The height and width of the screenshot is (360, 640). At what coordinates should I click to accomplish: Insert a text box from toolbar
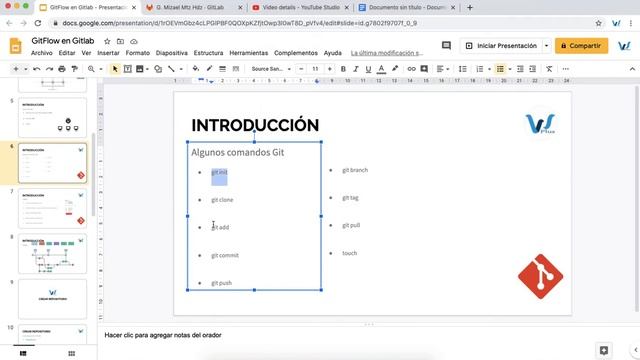127,69
